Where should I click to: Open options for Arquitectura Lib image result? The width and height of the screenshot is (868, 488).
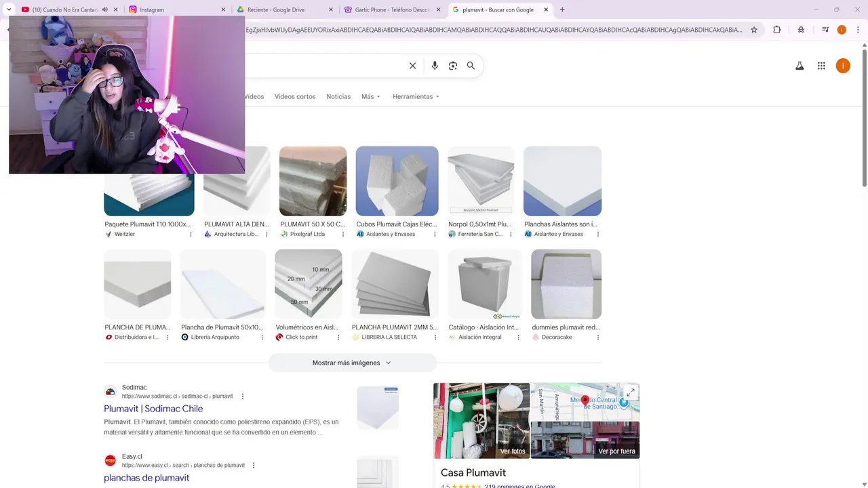click(x=267, y=234)
